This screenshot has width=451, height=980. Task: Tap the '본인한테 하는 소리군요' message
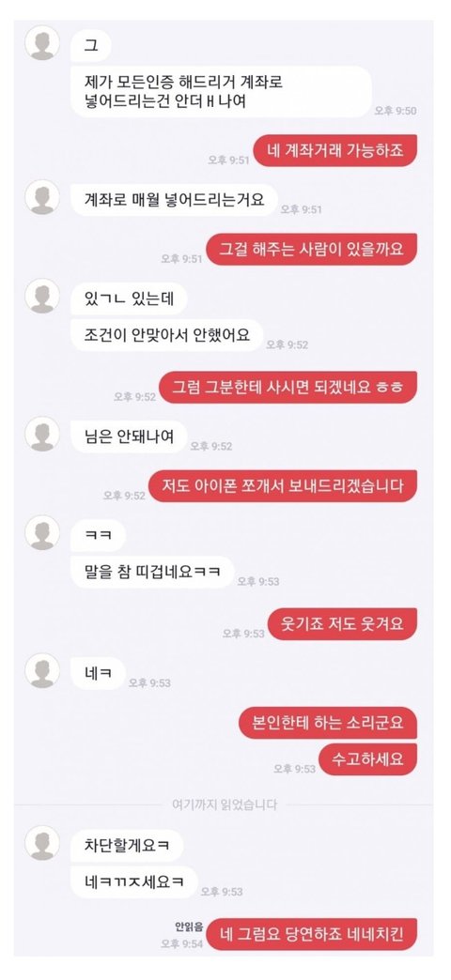point(328,723)
